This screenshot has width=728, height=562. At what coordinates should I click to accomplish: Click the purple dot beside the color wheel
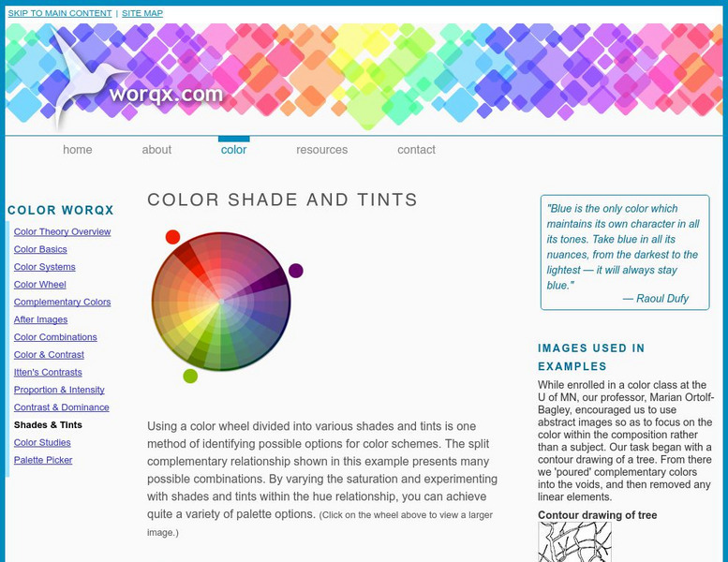point(296,271)
